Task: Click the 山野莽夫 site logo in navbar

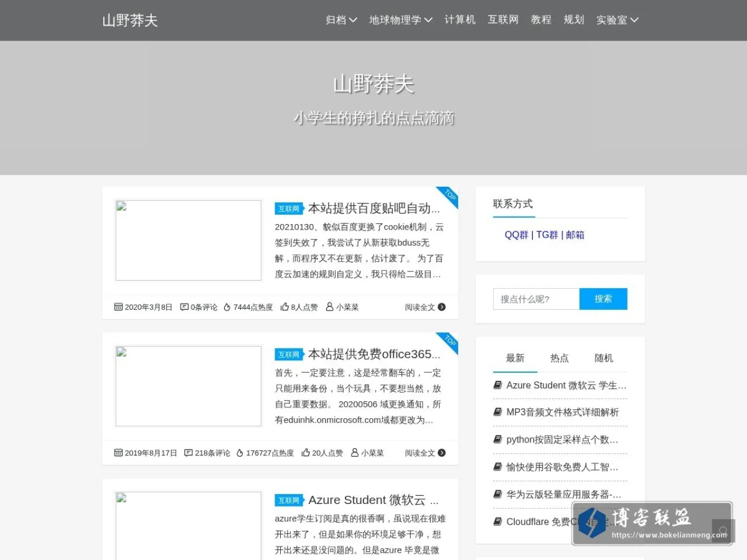Action: [x=130, y=20]
